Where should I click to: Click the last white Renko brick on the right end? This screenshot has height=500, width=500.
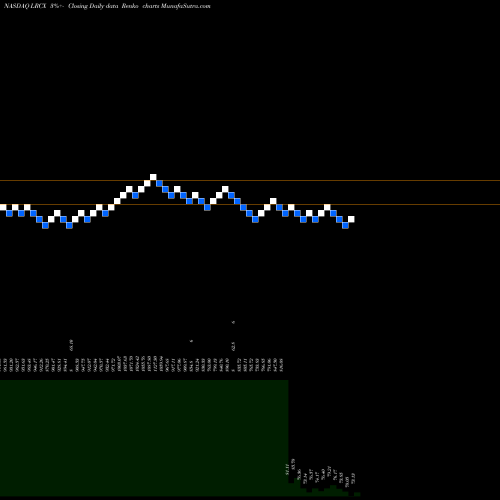[351, 219]
